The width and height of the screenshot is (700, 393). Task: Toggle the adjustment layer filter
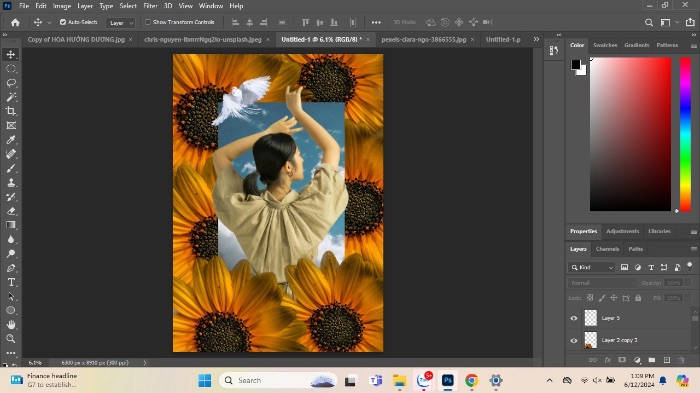(x=638, y=267)
